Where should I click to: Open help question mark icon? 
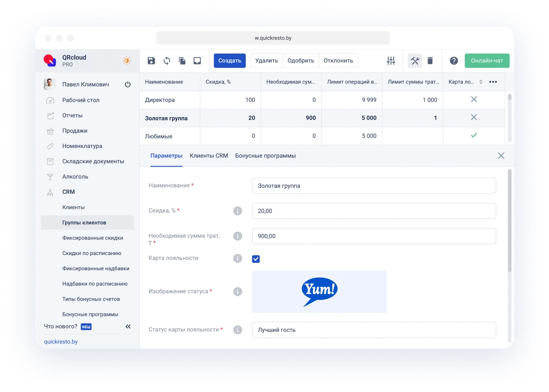tap(454, 61)
